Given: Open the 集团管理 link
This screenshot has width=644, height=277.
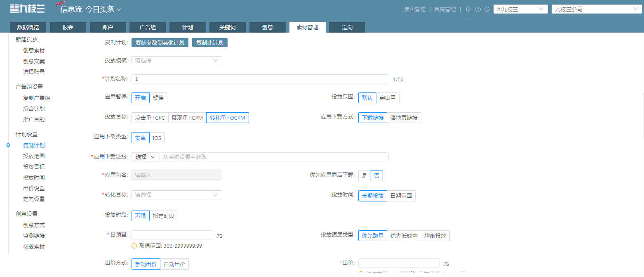Looking at the screenshot, I should (415, 9).
